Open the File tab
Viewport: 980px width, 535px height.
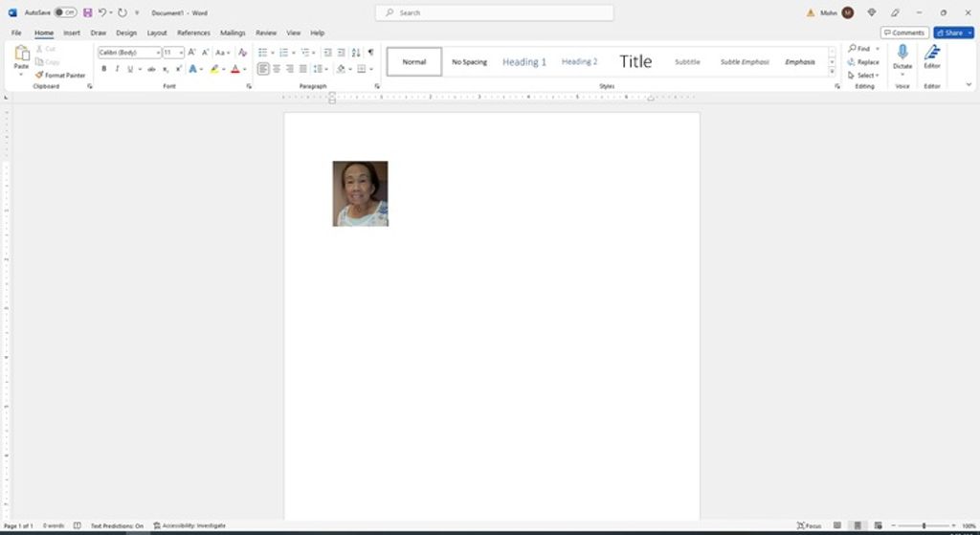pyautogui.click(x=16, y=33)
